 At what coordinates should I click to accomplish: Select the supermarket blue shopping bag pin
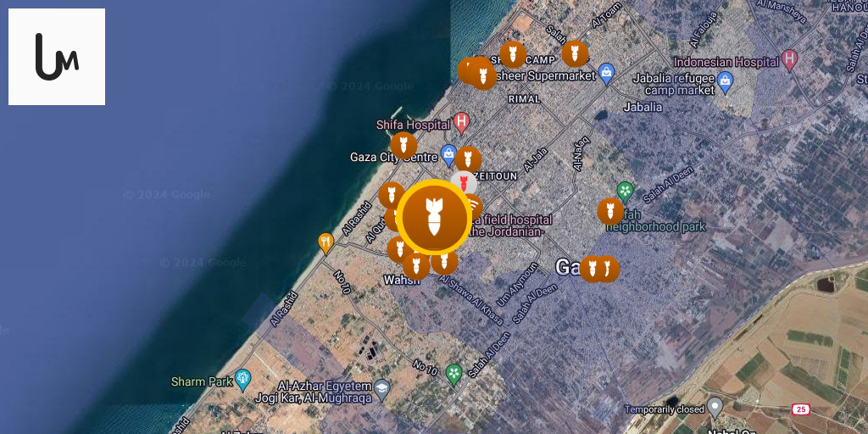pyautogui.click(x=607, y=75)
